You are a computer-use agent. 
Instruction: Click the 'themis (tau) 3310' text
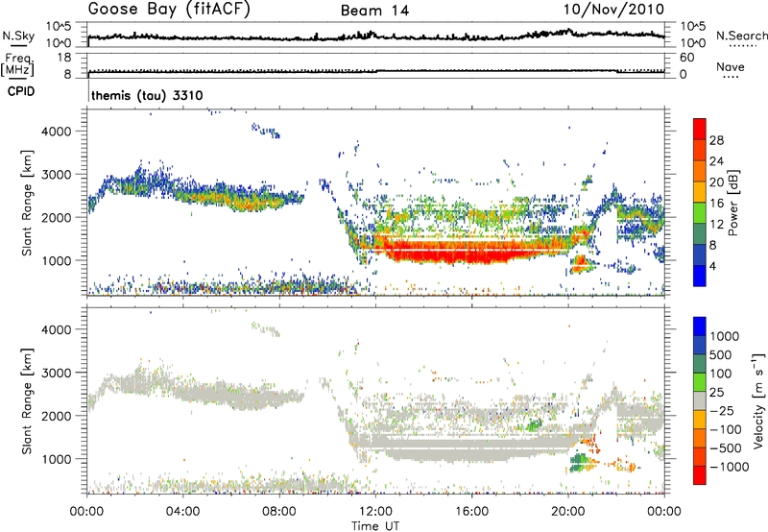point(147,95)
